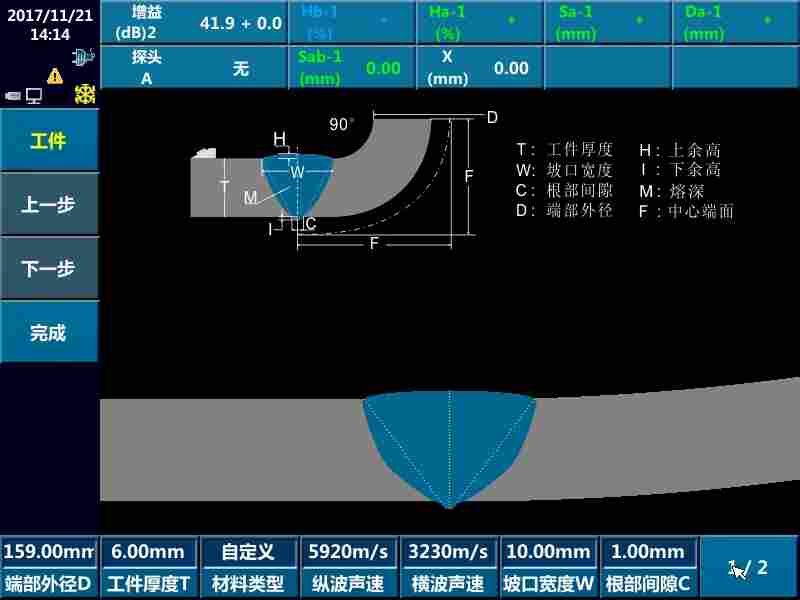Screen dimensions: 800x600
Task: Switch to page 2 using 1/2 key
Action: [747, 567]
